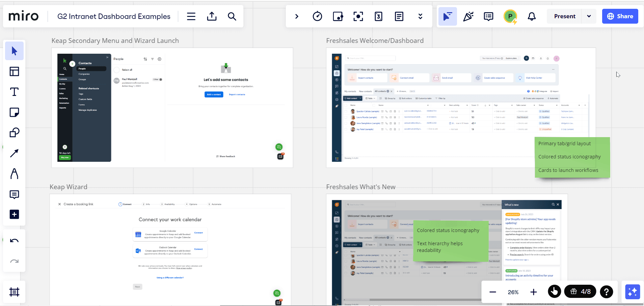
Task: Toggle collaborators' cursors visibility
Action: tap(448, 16)
